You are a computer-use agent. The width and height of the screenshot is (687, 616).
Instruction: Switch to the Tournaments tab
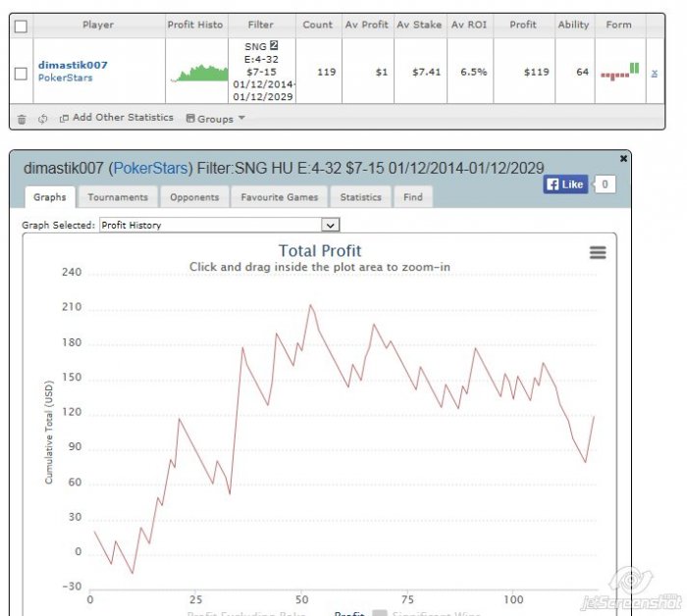(x=118, y=197)
